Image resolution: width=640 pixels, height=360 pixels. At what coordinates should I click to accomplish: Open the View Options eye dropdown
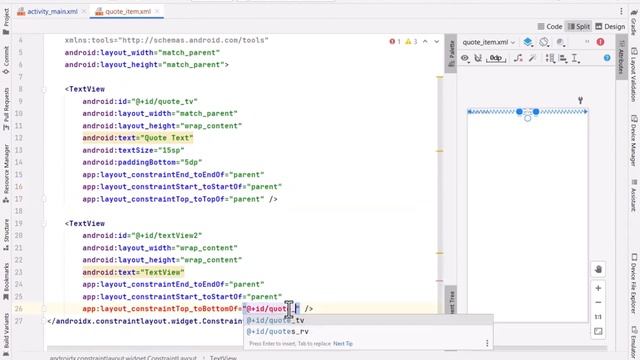(x=465, y=58)
